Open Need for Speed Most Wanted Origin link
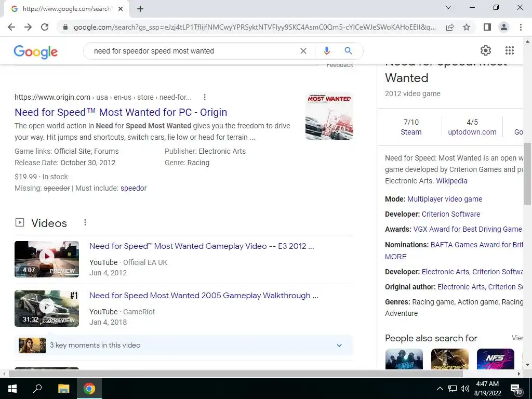 coord(121,112)
